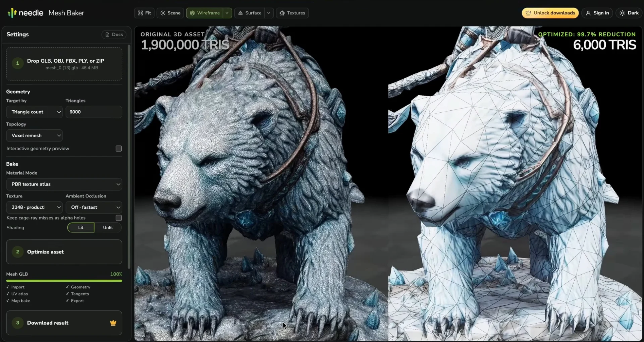Switch to Scene lighting mode
This screenshot has height=342, width=644.
(170, 13)
